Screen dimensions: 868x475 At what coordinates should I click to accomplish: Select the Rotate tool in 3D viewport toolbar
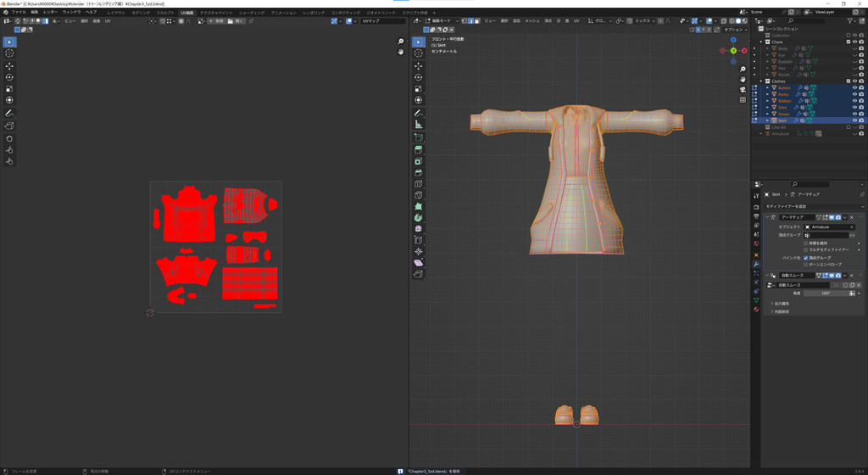pyautogui.click(x=418, y=77)
